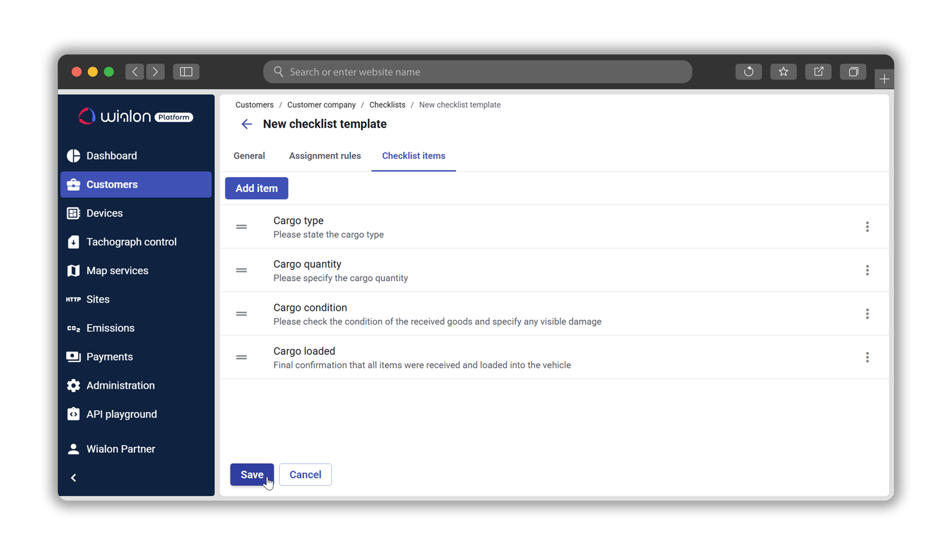The image size is (952, 560).
Task: Switch to the Assignment rules tab
Action: [x=325, y=156]
